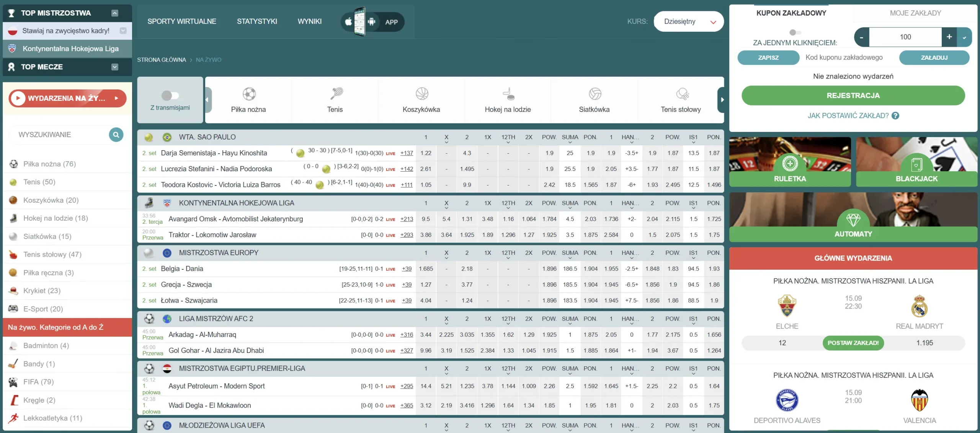The height and width of the screenshot is (433, 980).
Task: Click the ZAŁADUJ coupon button
Action: click(934, 57)
